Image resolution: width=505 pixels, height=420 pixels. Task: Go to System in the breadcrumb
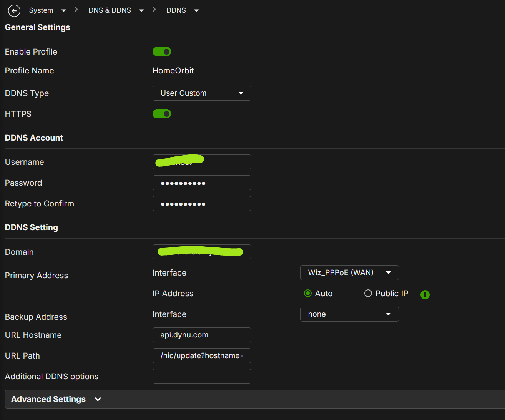pyautogui.click(x=41, y=10)
